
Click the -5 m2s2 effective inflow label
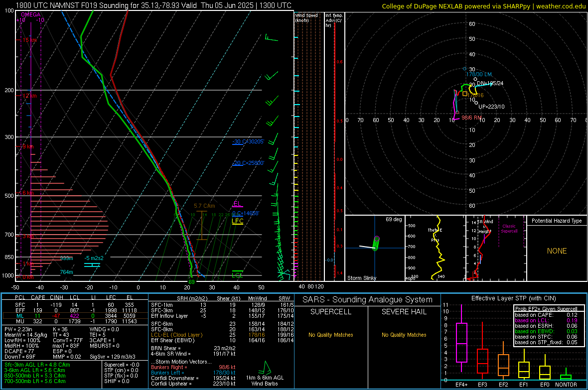[94, 258]
